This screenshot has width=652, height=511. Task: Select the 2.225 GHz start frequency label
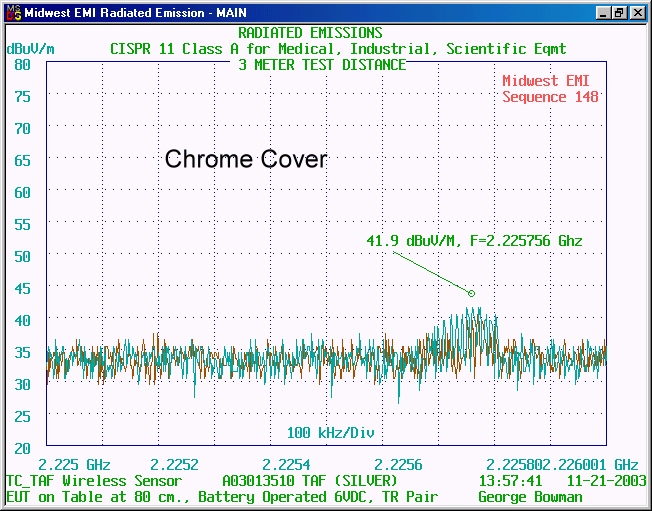[75, 465]
